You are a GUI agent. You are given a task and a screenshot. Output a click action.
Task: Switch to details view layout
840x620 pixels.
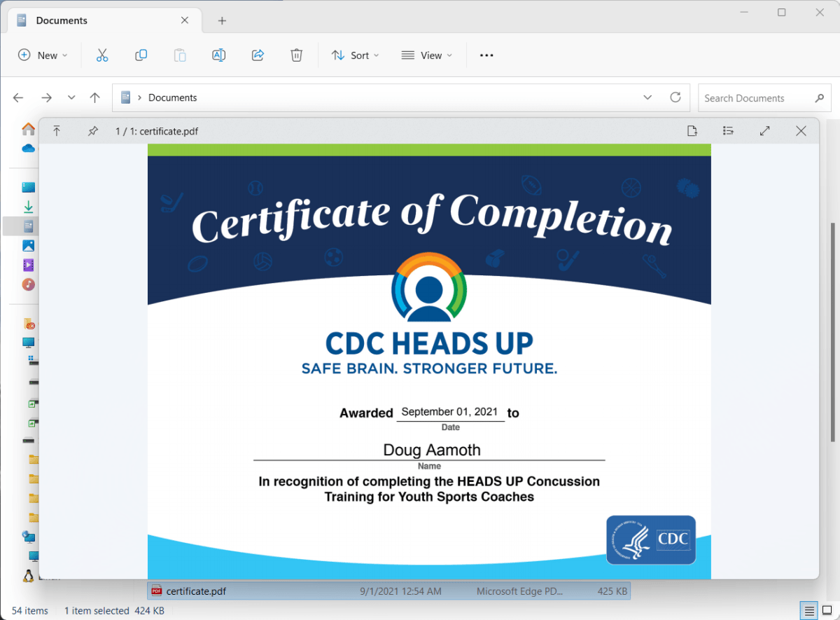(809, 611)
